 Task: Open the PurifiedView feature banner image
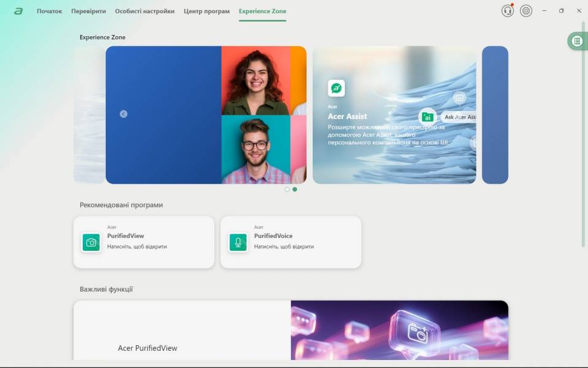coord(400,331)
